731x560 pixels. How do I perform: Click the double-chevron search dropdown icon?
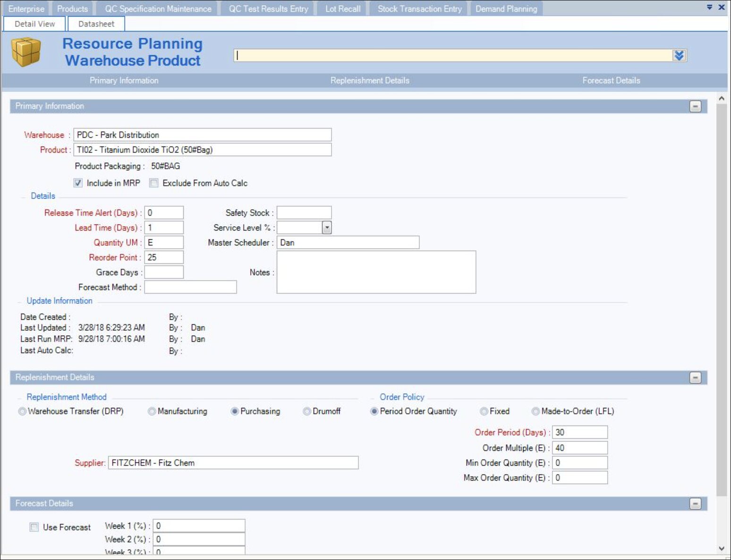[679, 56]
